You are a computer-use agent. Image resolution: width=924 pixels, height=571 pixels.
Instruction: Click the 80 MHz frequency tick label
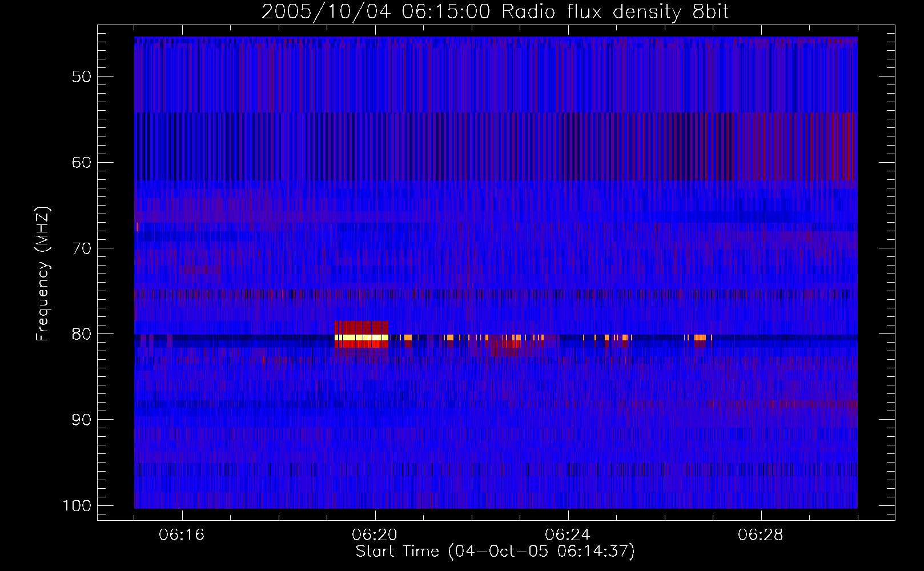[81, 334]
